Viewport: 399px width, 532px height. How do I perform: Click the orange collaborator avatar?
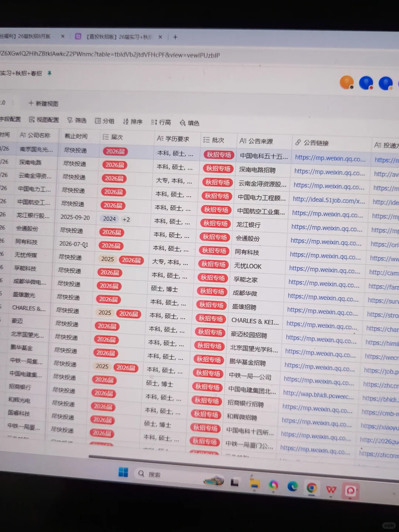[347, 82]
